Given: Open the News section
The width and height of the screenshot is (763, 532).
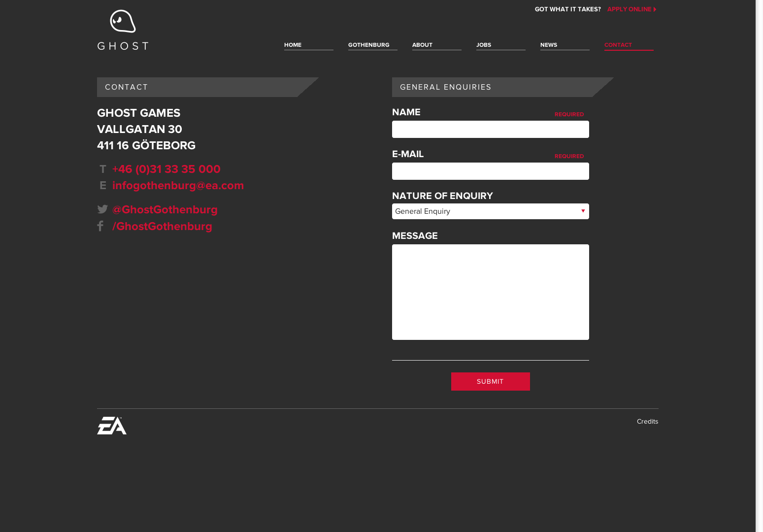Looking at the screenshot, I should pos(564,45).
